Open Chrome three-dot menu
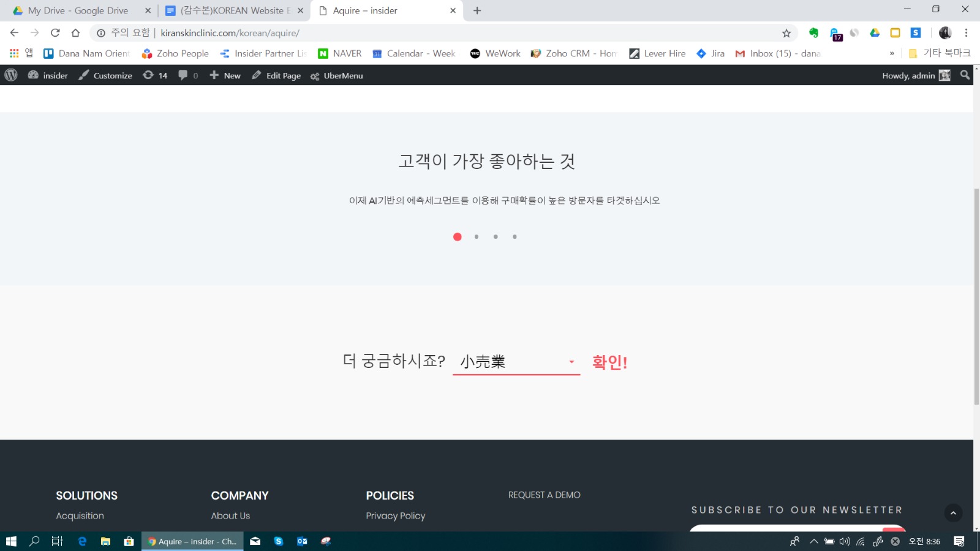Viewport: 980px width, 551px height. click(966, 33)
